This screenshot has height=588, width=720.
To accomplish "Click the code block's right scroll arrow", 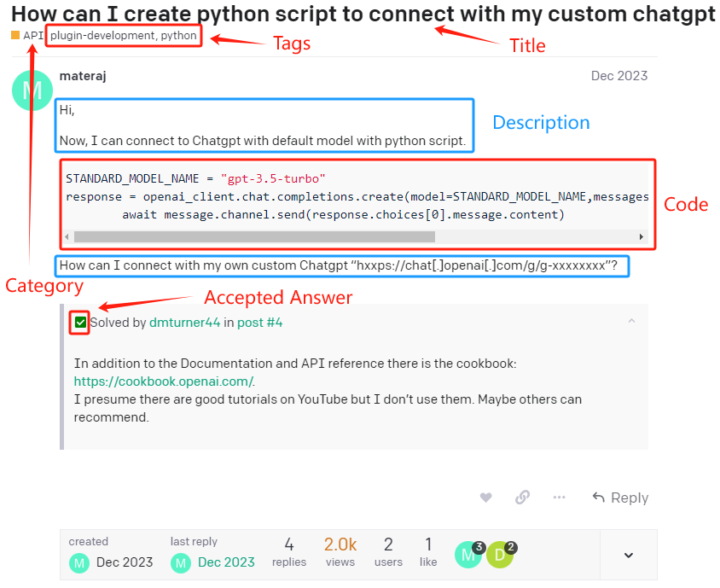I will point(642,236).
